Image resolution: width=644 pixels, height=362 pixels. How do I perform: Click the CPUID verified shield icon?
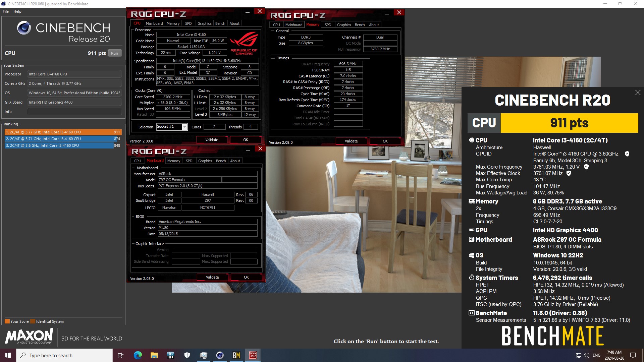[627, 154]
